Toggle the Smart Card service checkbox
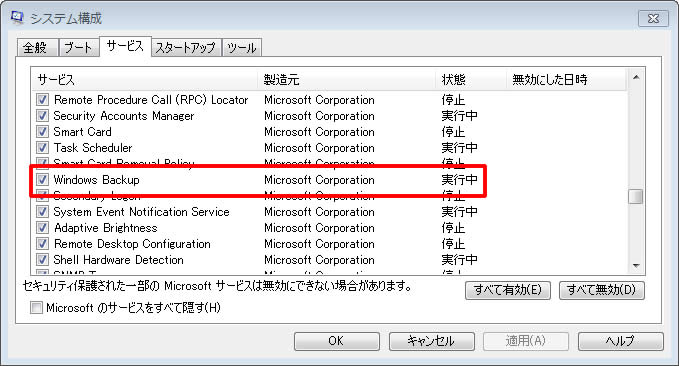The height and width of the screenshot is (366, 679). click(42, 131)
